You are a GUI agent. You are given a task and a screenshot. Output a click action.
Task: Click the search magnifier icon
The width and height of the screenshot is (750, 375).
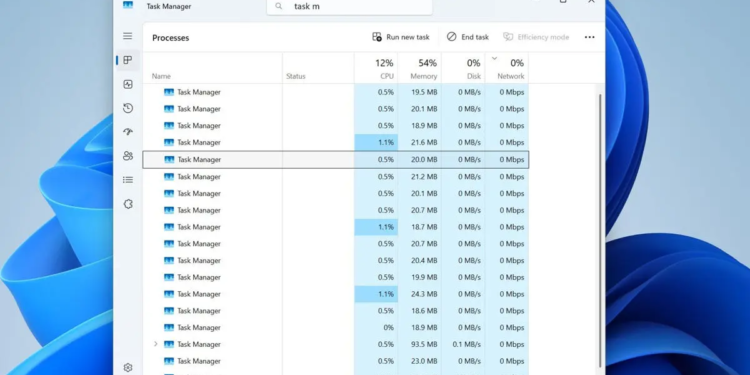coord(279,6)
